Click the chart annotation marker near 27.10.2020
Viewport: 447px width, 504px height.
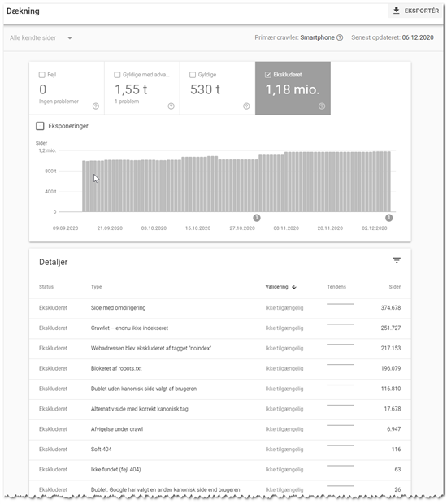[x=257, y=218]
